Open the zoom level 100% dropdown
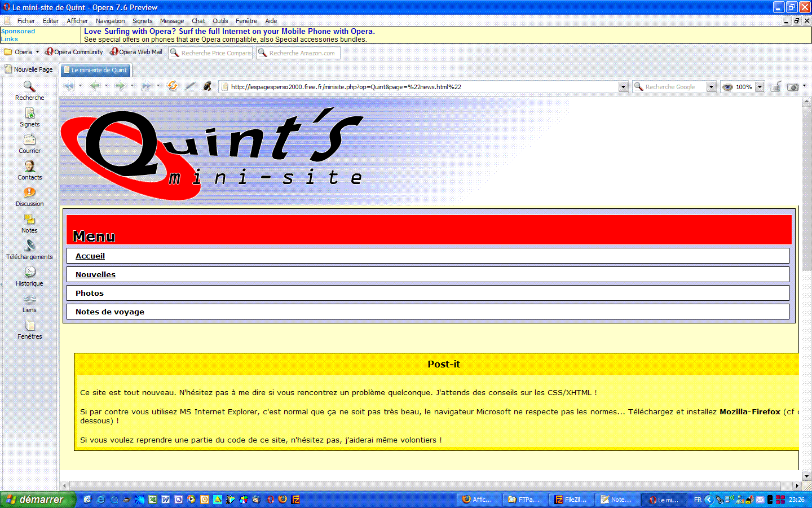812x508 pixels. tap(760, 87)
